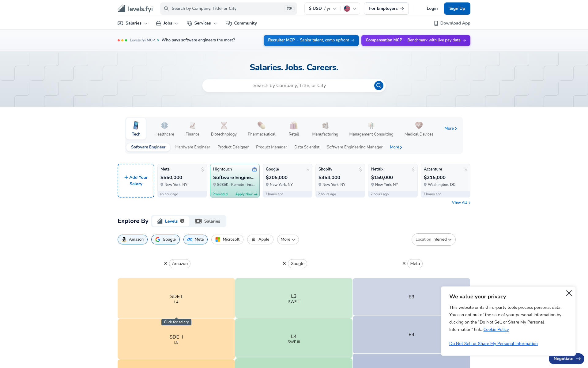Image resolution: width=588 pixels, height=368 pixels.
Task: Click the levels.fyi logo
Action: (x=135, y=9)
